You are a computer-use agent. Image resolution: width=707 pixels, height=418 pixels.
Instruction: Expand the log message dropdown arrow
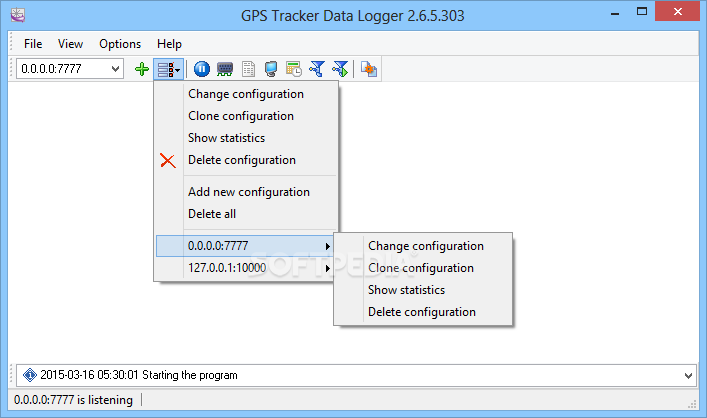tap(688, 375)
